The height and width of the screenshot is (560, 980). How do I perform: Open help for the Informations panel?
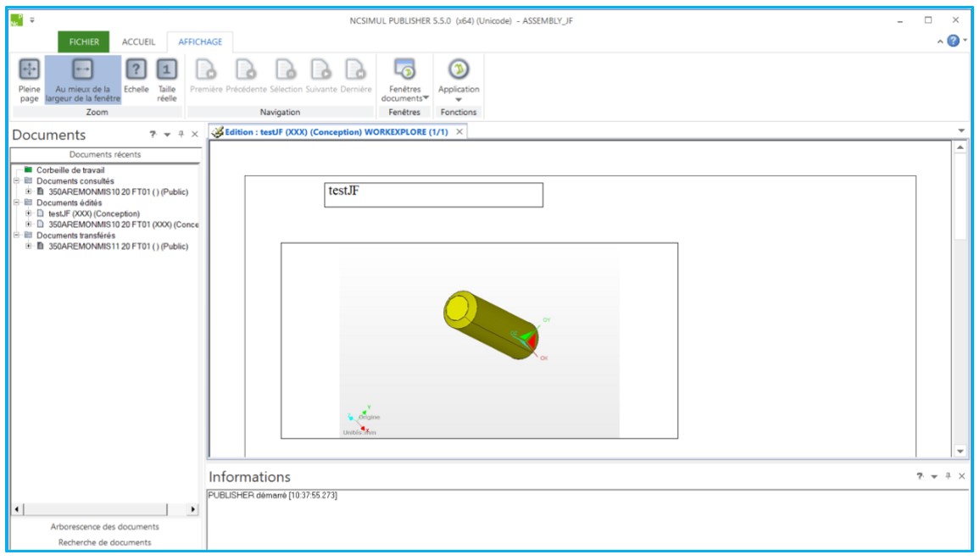point(919,476)
